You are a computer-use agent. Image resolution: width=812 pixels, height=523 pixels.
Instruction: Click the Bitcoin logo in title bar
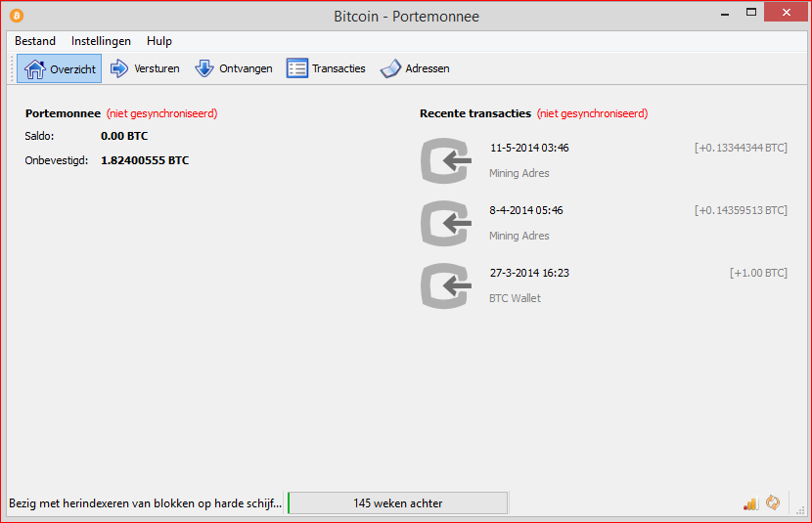(x=17, y=16)
